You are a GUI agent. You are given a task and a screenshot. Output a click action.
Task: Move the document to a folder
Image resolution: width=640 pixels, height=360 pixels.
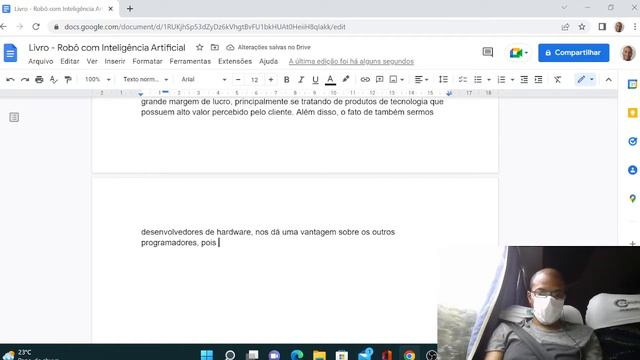pyautogui.click(x=215, y=47)
